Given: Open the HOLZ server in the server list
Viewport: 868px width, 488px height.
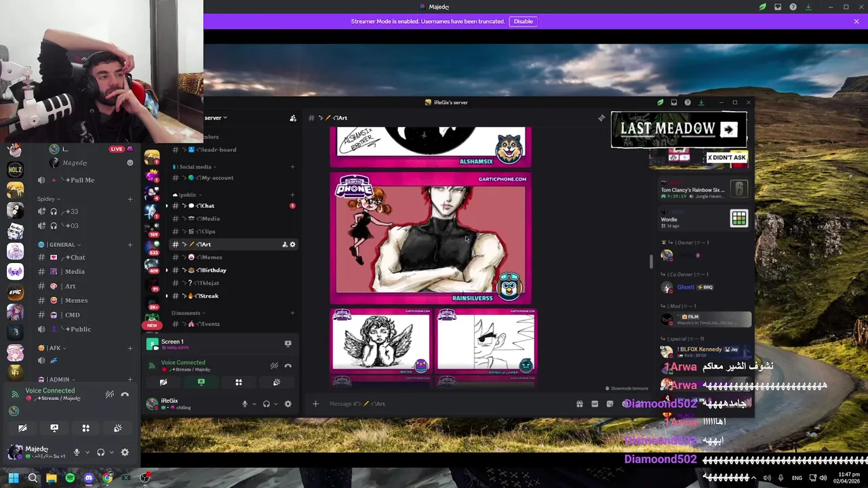Looking at the screenshot, I should click(15, 169).
